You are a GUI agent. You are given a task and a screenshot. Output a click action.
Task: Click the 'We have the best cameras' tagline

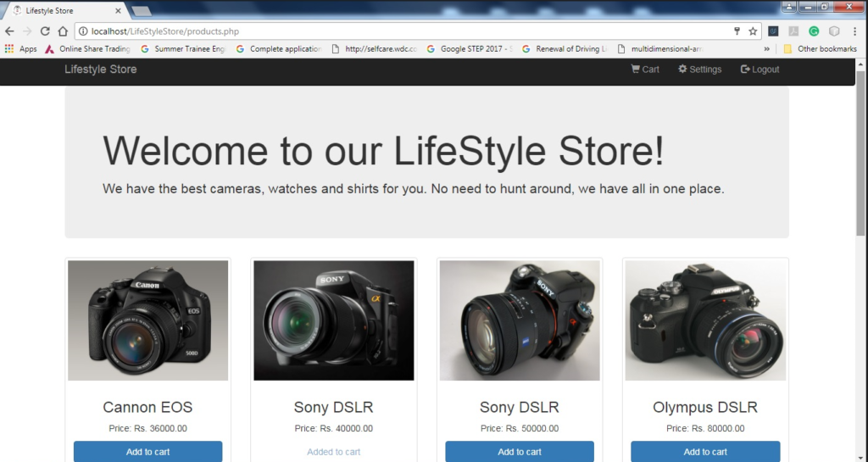pos(414,189)
